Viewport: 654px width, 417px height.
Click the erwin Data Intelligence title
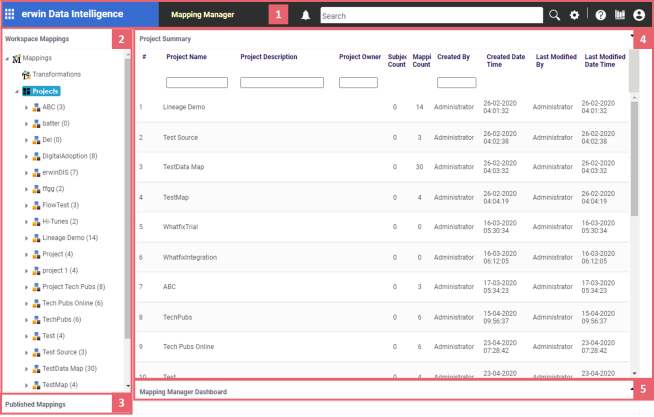click(x=72, y=14)
